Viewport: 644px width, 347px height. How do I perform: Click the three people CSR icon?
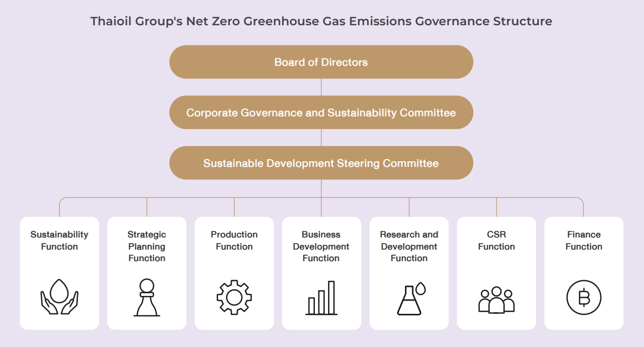(497, 300)
